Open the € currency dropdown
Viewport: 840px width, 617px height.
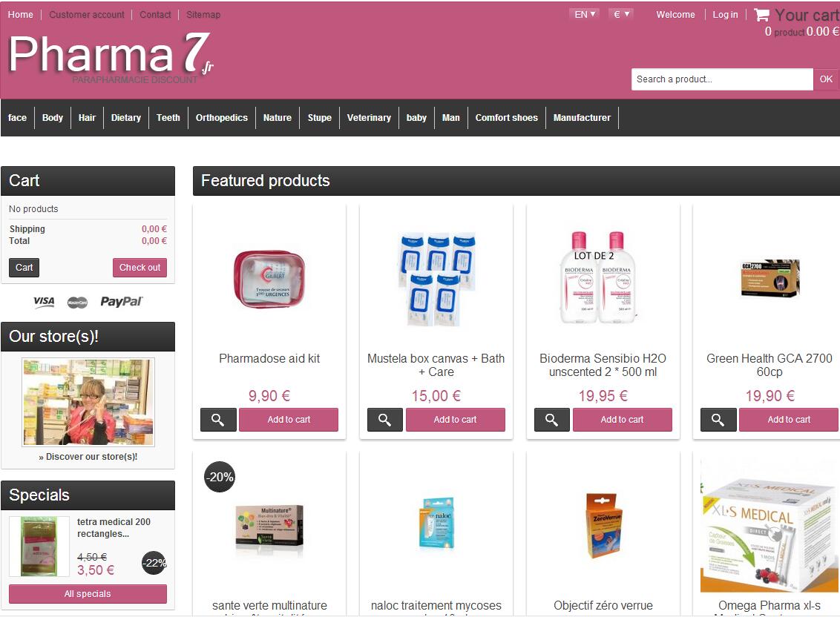pyautogui.click(x=621, y=15)
